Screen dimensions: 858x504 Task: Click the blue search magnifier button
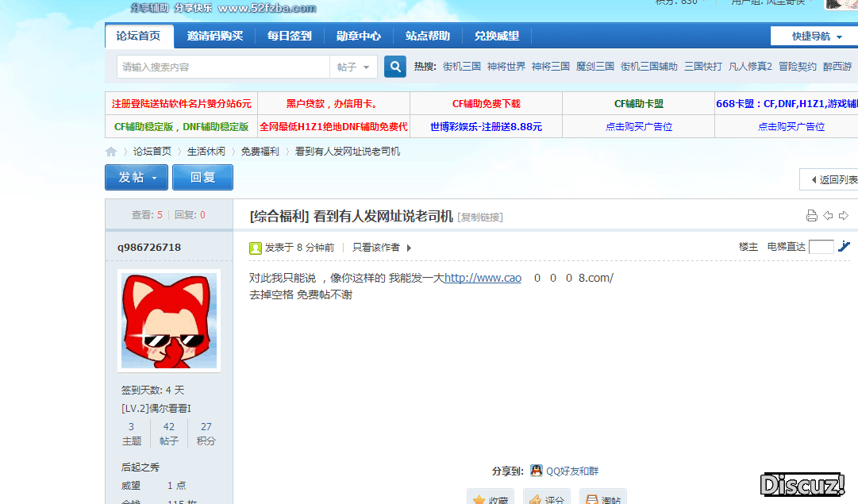[x=395, y=67]
